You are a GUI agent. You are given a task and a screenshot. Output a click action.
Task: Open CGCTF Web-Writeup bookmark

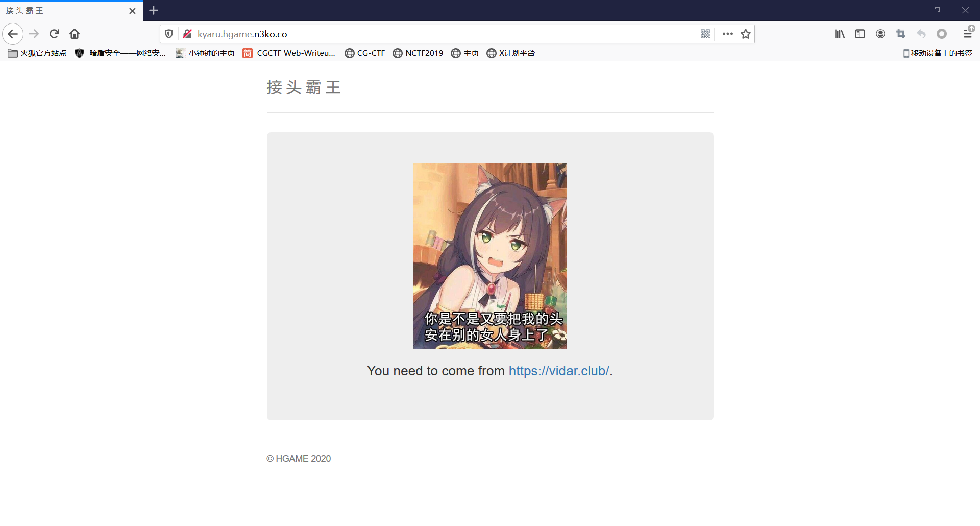pyautogui.click(x=289, y=53)
